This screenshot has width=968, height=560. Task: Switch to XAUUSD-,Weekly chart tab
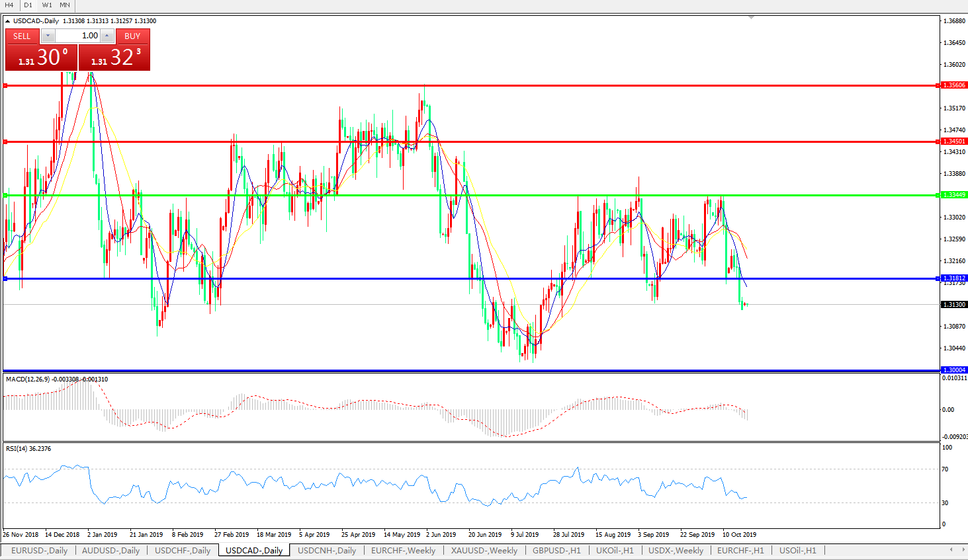[484, 550]
